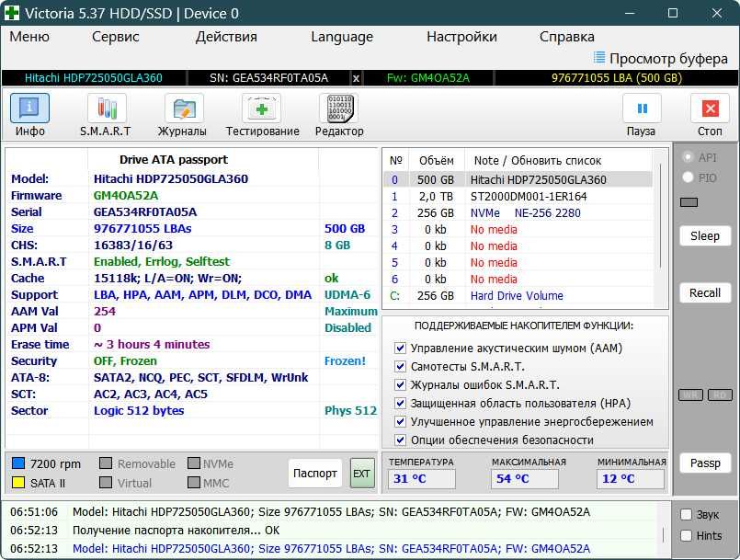Open the Настройки menu

click(461, 37)
